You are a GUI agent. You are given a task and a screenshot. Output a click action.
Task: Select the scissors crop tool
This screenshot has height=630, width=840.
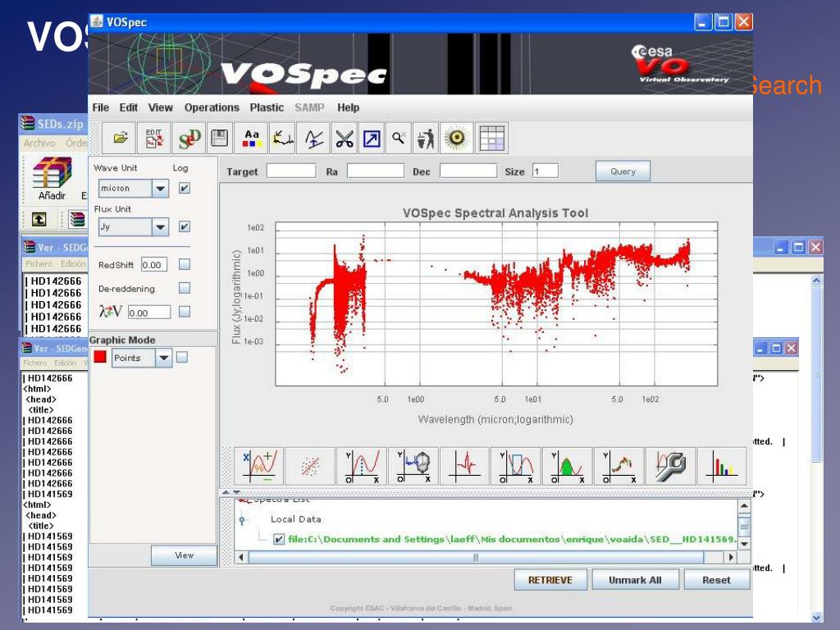pos(345,138)
